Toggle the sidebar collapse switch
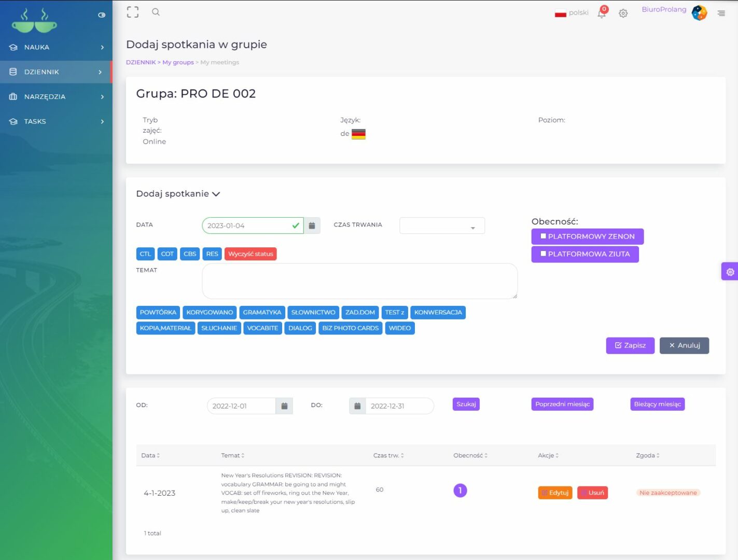 click(102, 15)
